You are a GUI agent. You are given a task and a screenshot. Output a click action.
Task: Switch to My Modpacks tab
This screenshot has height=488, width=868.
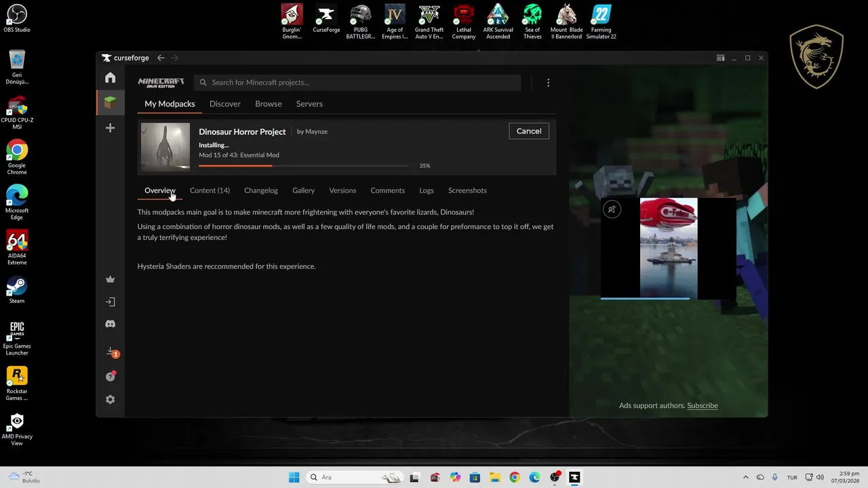[x=170, y=104]
